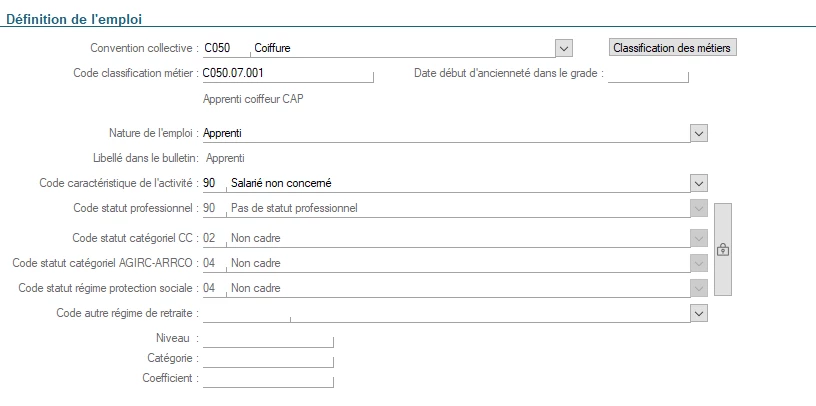
Task: Click the activity characteristic code field 90
Action: (x=212, y=183)
